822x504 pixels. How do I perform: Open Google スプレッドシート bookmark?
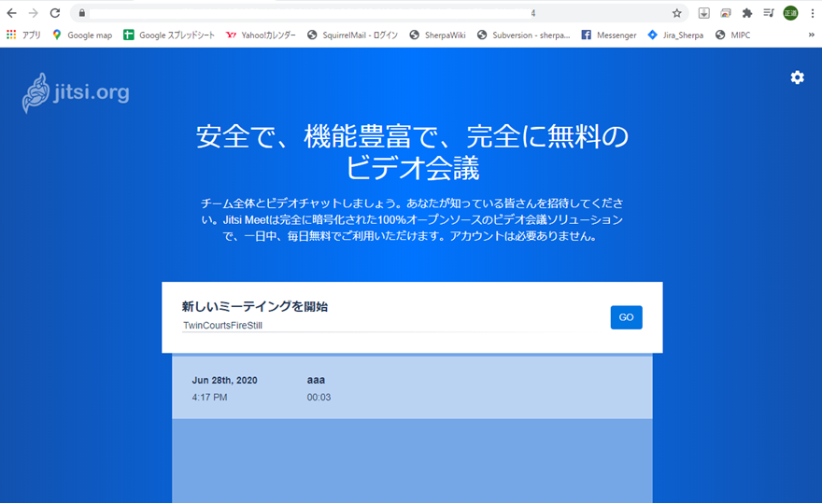[x=169, y=35]
